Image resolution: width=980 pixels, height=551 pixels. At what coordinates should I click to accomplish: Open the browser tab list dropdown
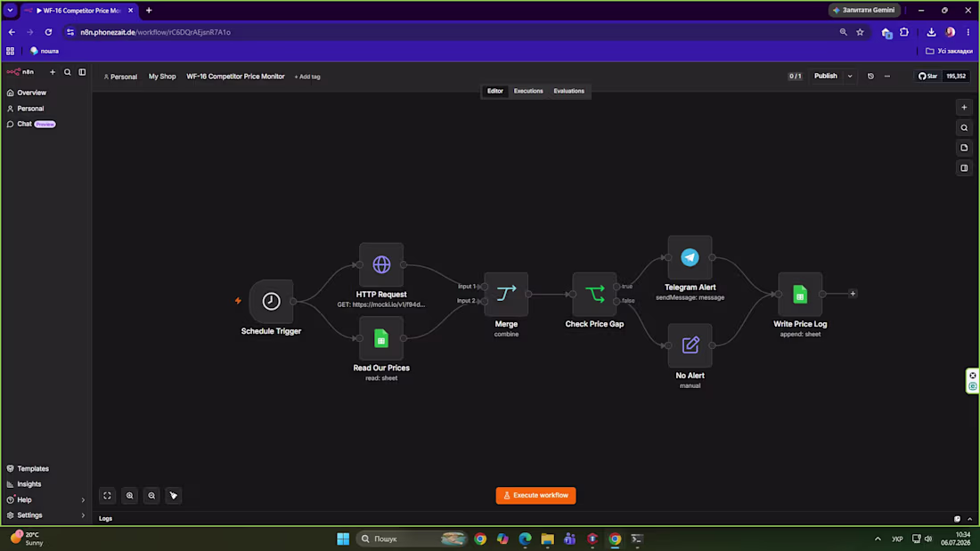point(10,10)
